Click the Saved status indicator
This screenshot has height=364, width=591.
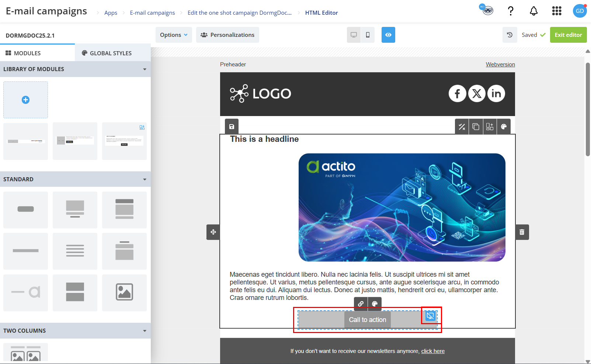pyautogui.click(x=533, y=35)
